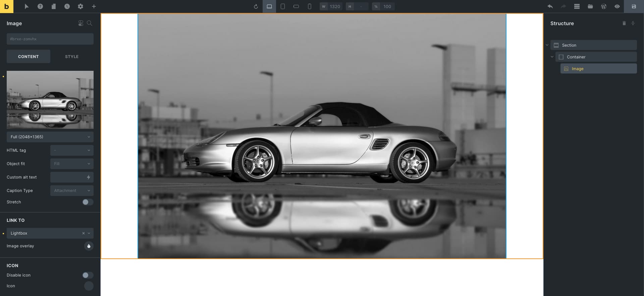Click the expand all icon in Structure
The height and width of the screenshot is (296, 644).
point(633,23)
